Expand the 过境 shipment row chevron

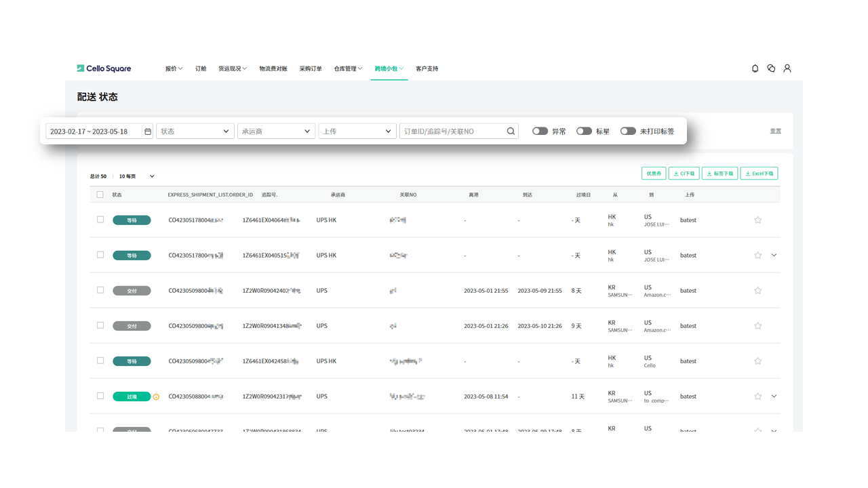pyautogui.click(x=774, y=396)
